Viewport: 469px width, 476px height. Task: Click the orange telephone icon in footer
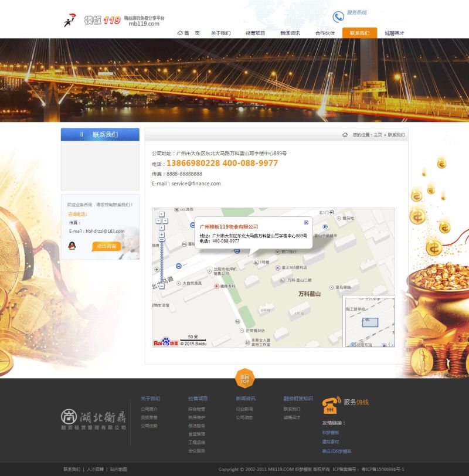331,405
